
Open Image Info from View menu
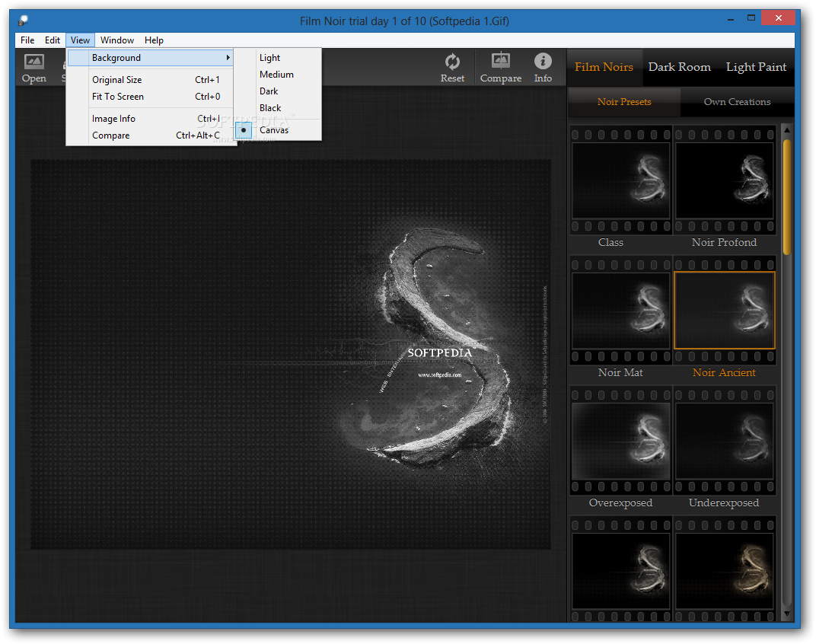151,119
